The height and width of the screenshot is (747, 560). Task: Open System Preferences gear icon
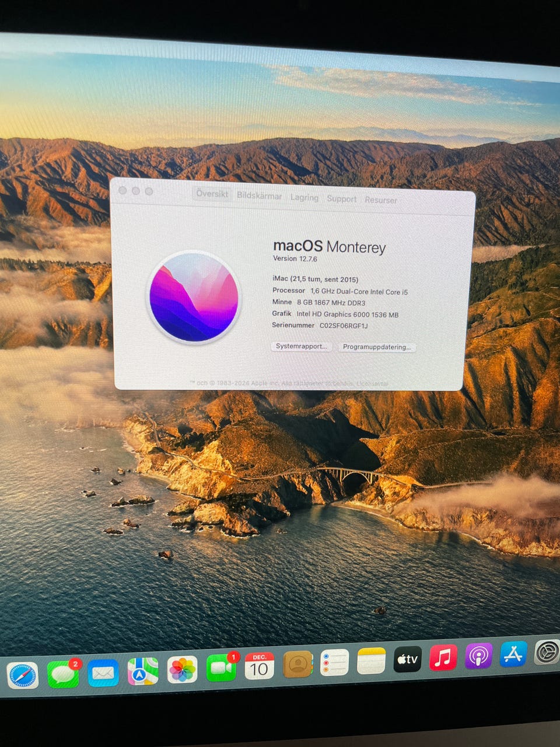547,652
